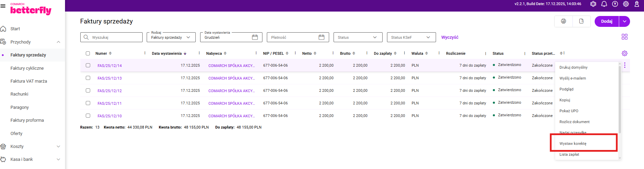Select Wystaw korektę from context menu

pyautogui.click(x=573, y=143)
